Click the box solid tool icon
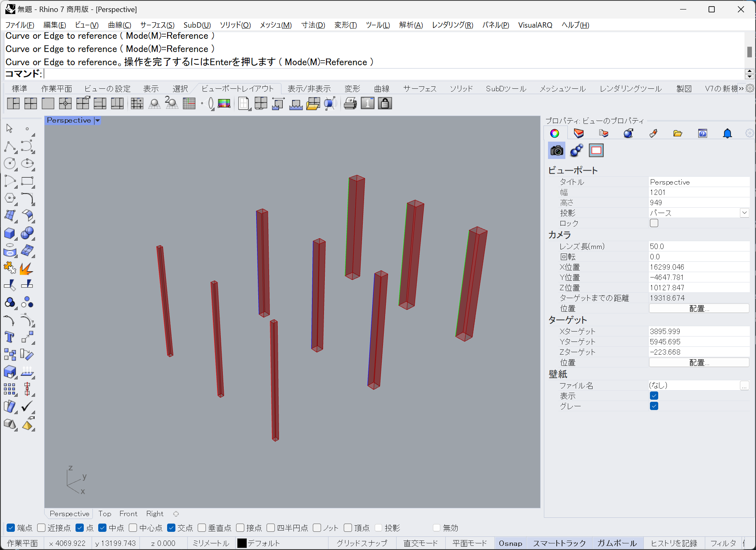 click(x=9, y=233)
